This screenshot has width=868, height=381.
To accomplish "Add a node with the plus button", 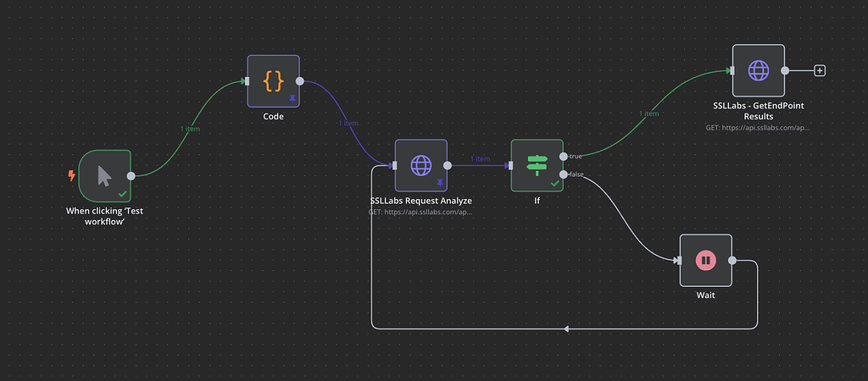I will (x=820, y=70).
